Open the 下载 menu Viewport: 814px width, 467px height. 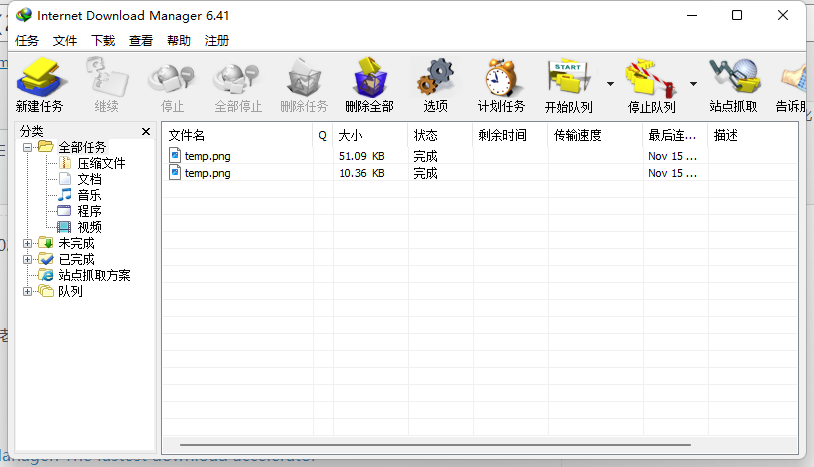point(103,40)
